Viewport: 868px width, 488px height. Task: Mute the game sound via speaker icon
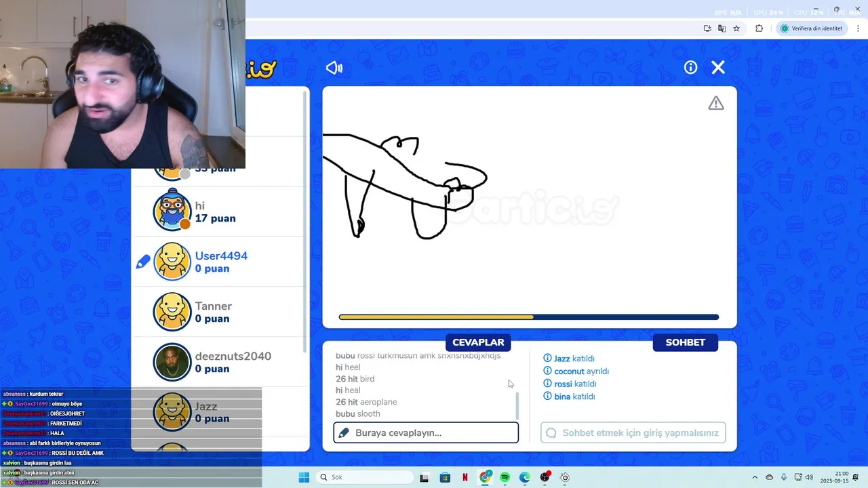334,68
